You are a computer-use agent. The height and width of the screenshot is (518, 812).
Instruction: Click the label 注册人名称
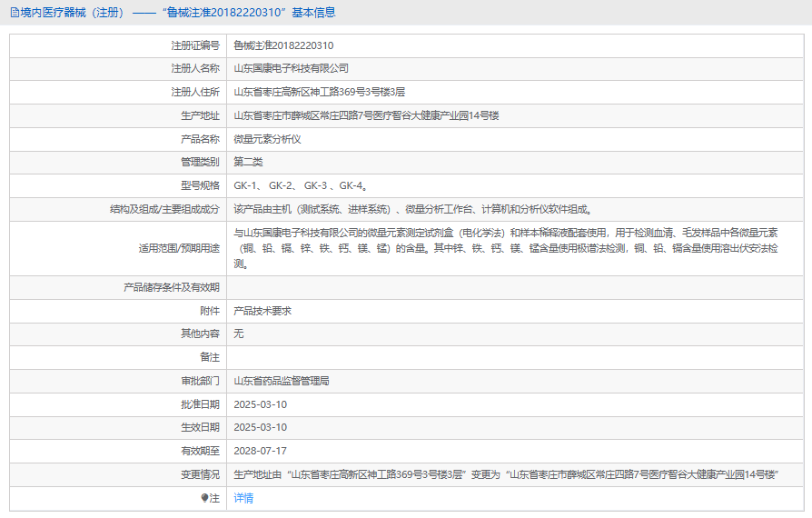tap(195, 68)
